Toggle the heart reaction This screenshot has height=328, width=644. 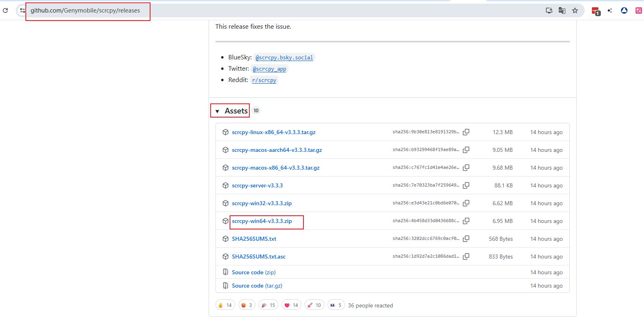[291, 305]
